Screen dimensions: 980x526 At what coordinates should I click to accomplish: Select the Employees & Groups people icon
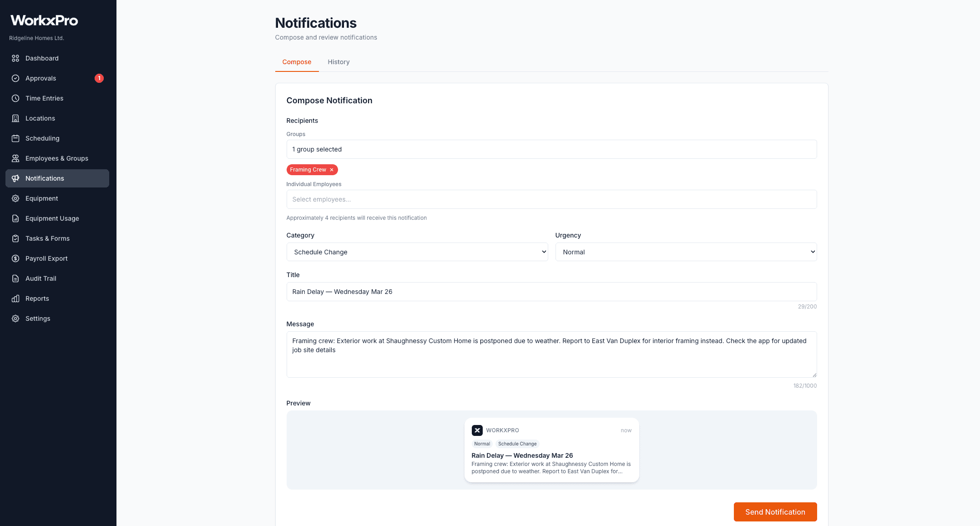(15, 158)
